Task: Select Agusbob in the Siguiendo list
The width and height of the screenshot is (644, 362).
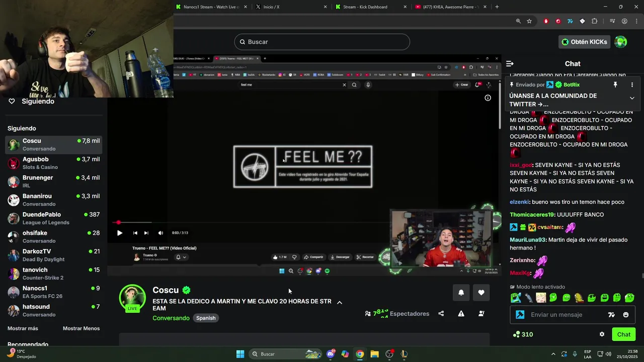Action: point(54,163)
